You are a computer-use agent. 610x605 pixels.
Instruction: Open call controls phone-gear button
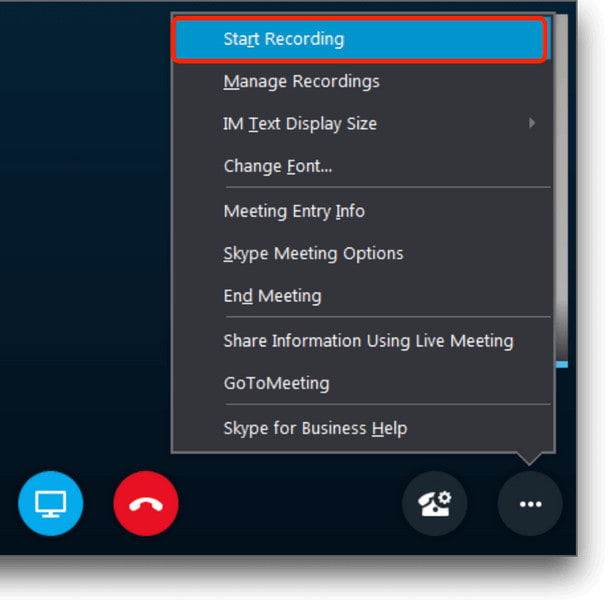click(x=435, y=503)
